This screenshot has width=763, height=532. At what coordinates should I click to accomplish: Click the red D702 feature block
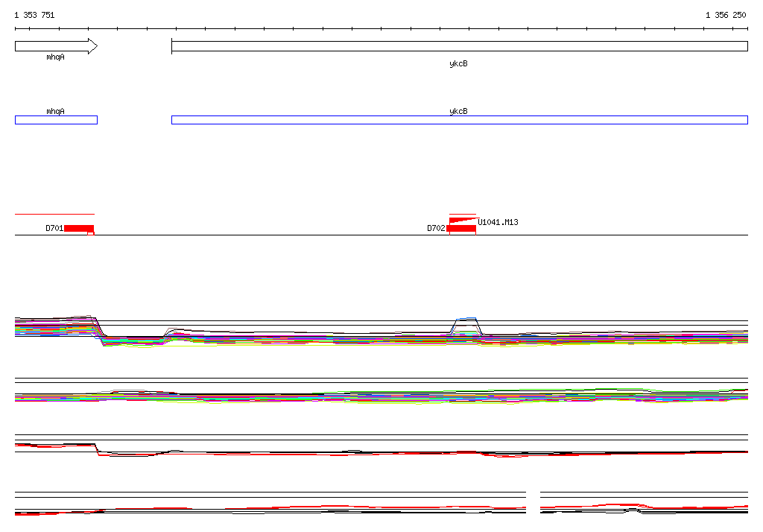(x=461, y=228)
